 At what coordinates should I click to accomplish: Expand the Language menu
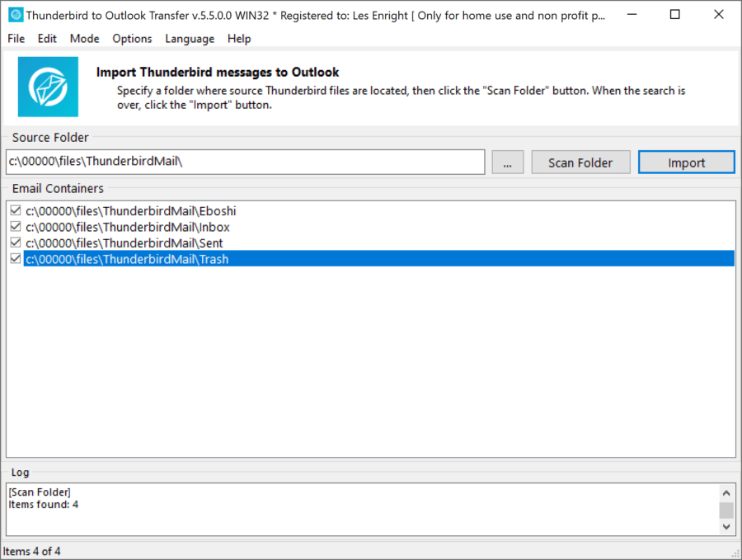(190, 39)
